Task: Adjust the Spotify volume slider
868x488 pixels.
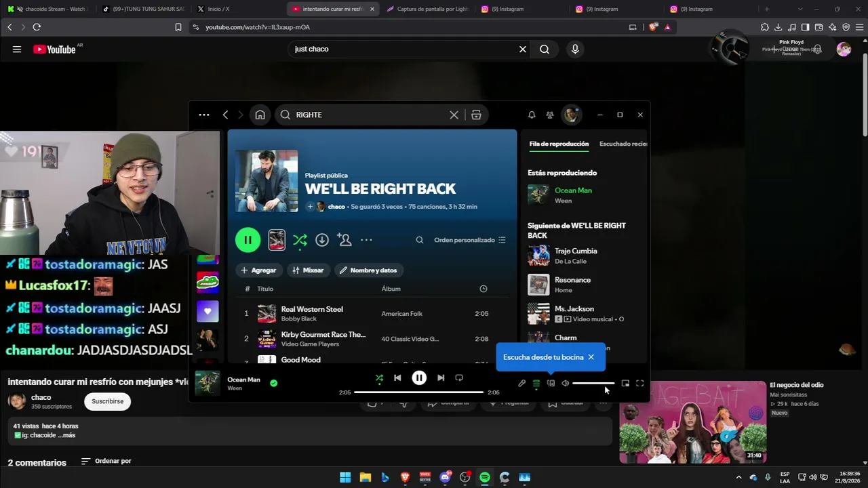Action: click(593, 384)
